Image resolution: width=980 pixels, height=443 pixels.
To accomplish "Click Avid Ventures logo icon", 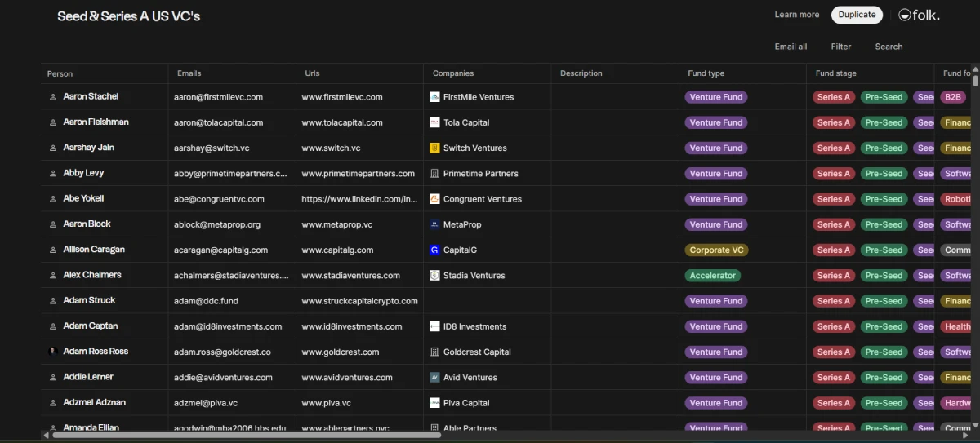I will pyautogui.click(x=434, y=378).
